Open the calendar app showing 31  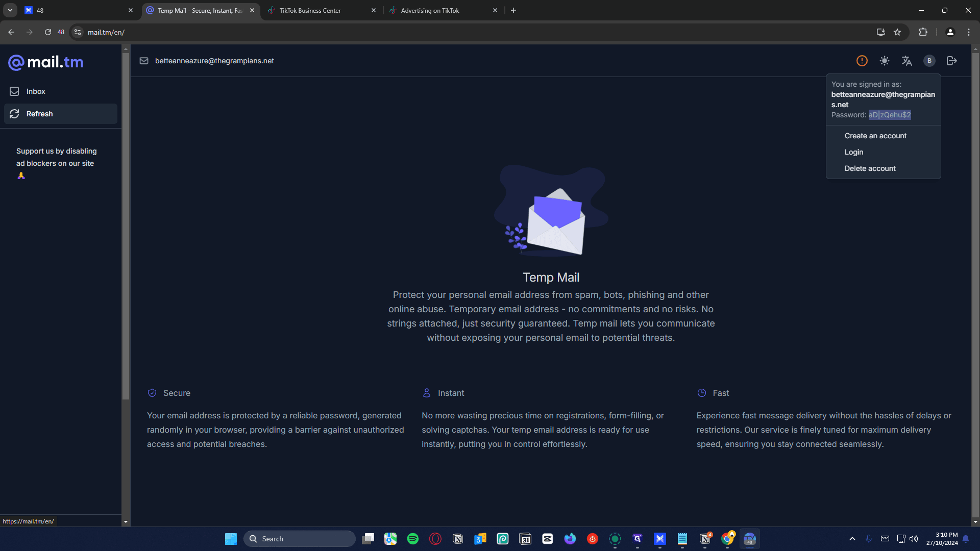coord(525,539)
